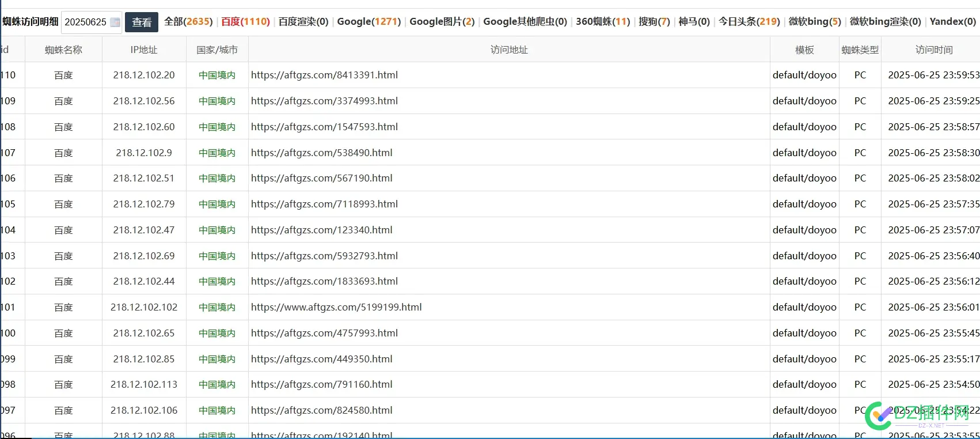Open the www.aftgzs.com/5199199.html link

click(x=336, y=307)
